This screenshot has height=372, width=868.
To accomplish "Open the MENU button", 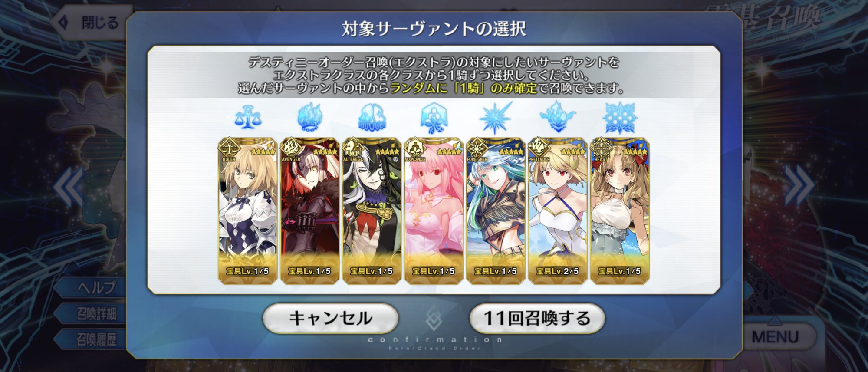I will coord(775,336).
